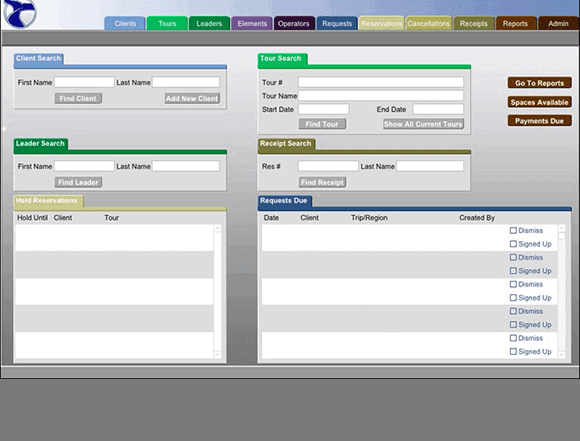Open the Admin tab
Viewport: 580px width, 441px height.
558,24
